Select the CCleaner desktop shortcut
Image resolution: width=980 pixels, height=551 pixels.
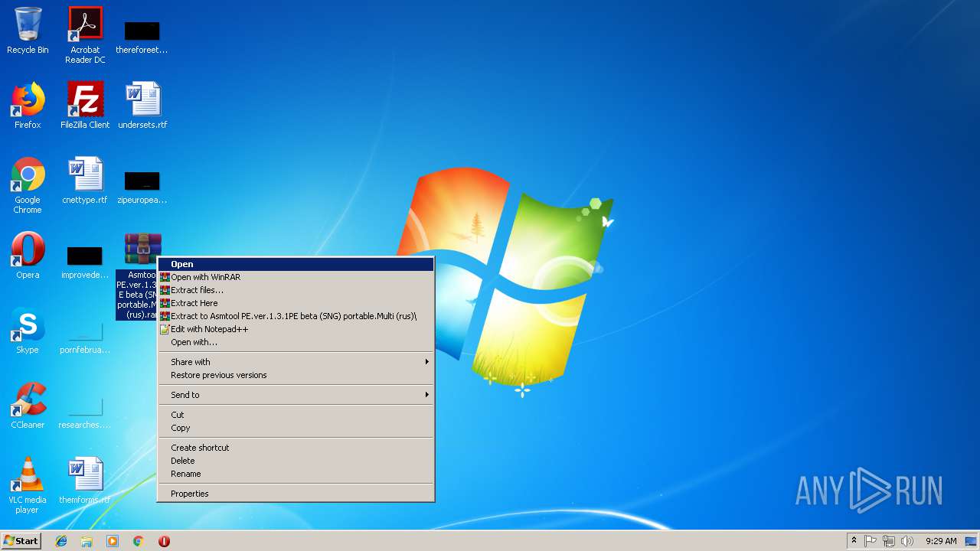pyautogui.click(x=28, y=406)
